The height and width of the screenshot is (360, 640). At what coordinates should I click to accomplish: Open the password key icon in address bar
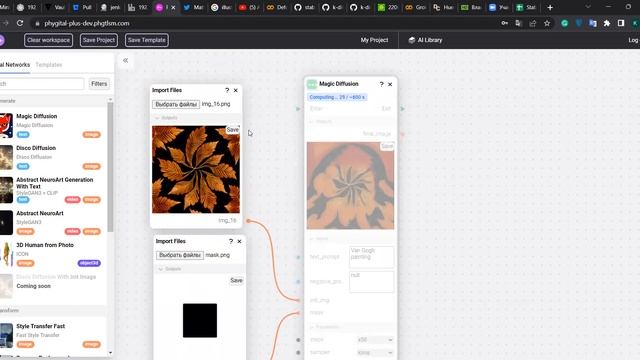tap(505, 23)
